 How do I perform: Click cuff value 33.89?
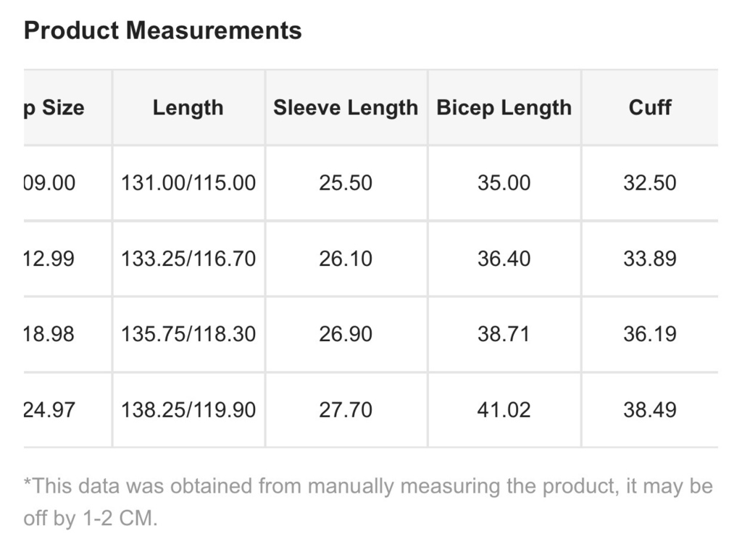pos(650,259)
